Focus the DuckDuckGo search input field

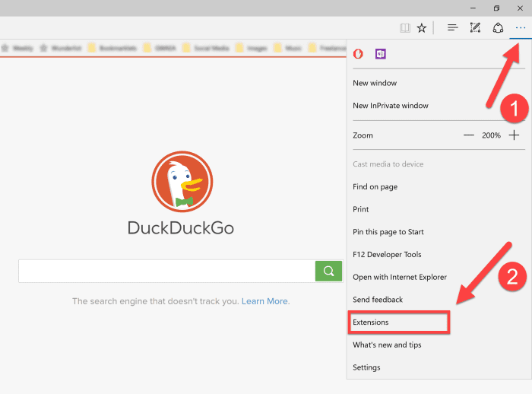point(167,271)
